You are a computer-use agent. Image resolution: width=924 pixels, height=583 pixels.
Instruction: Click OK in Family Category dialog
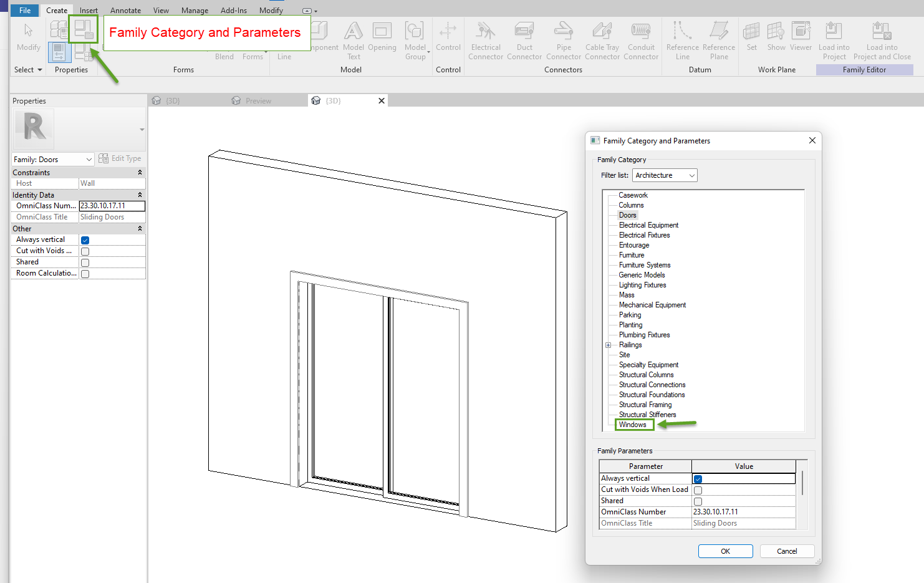tap(725, 551)
